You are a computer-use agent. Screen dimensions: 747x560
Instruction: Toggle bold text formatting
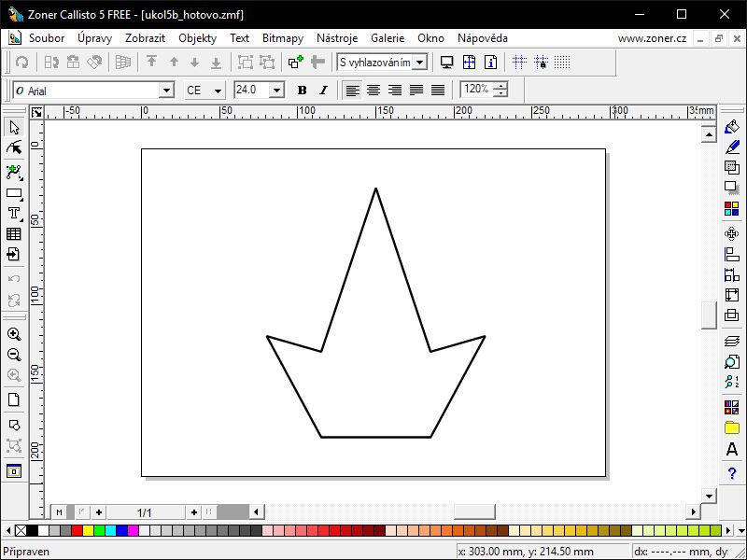pyautogui.click(x=302, y=90)
